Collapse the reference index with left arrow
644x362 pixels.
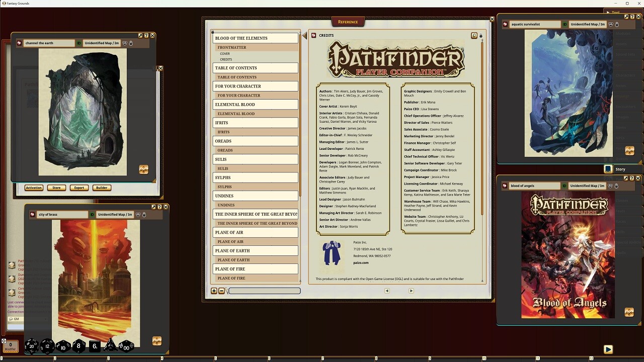tap(304, 36)
